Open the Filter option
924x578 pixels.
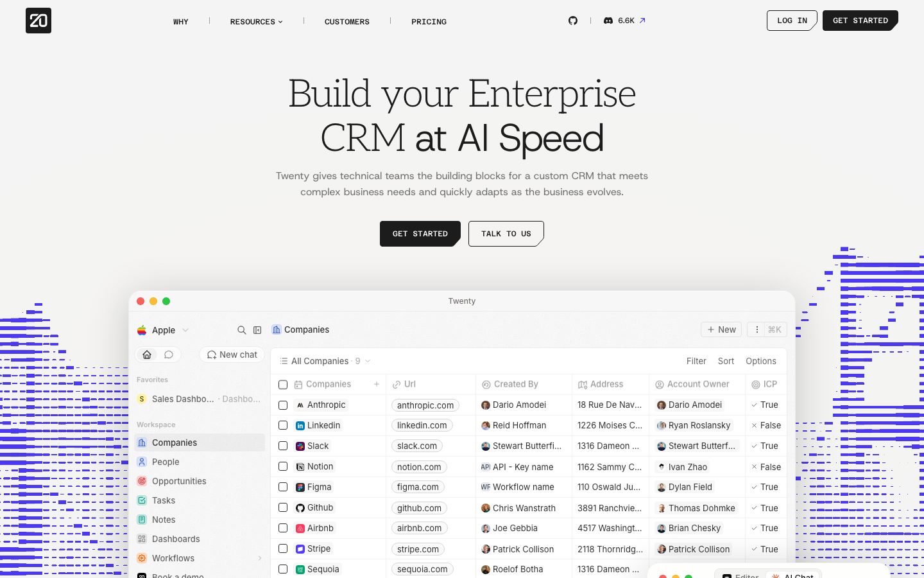pyautogui.click(x=696, y=361)
